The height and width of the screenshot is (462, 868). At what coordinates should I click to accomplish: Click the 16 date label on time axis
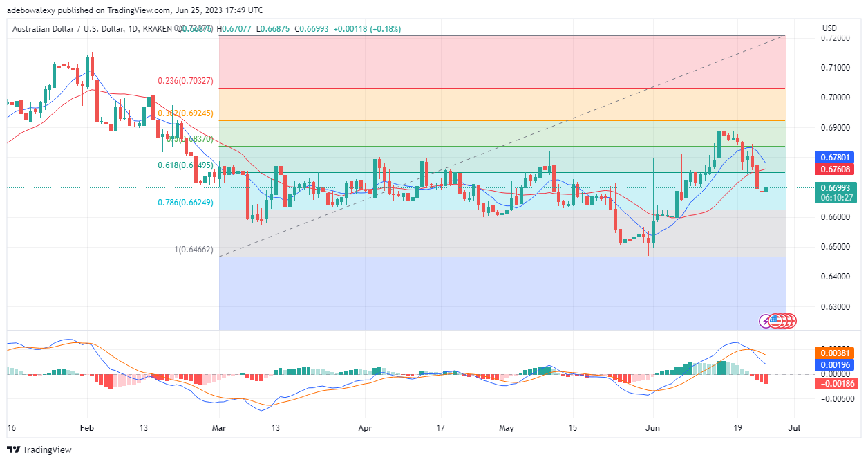click(x=11, y=429)
